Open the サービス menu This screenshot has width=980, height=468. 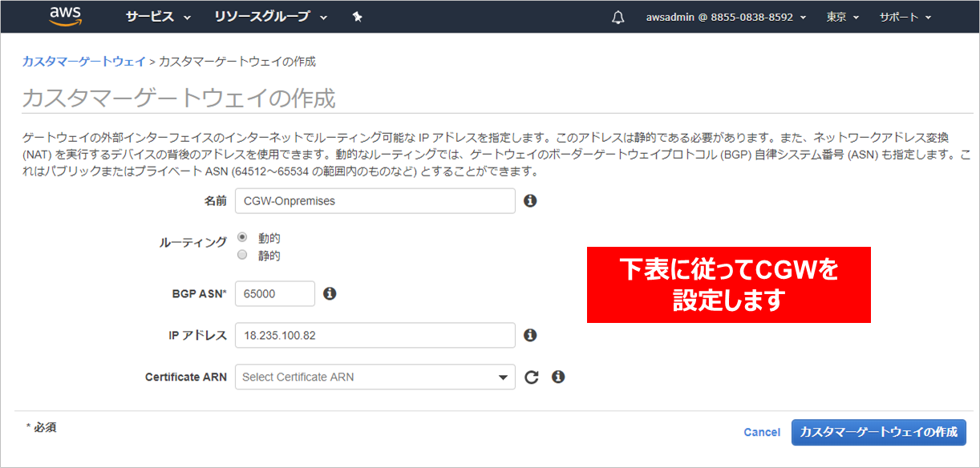pos(158,17)
